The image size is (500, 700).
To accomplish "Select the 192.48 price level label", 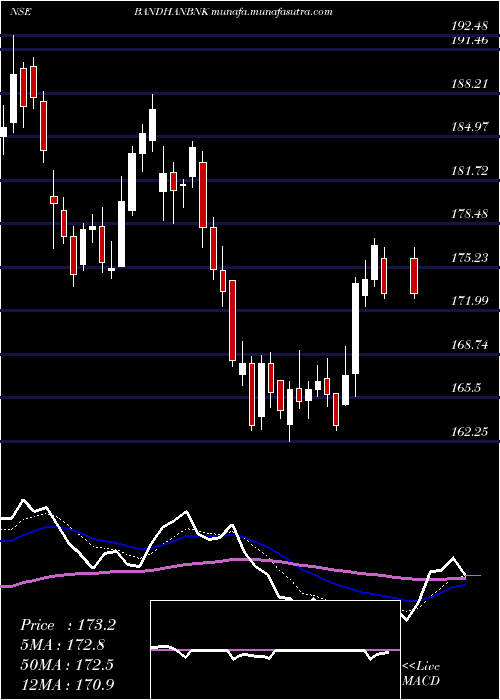I will point(469,26).
